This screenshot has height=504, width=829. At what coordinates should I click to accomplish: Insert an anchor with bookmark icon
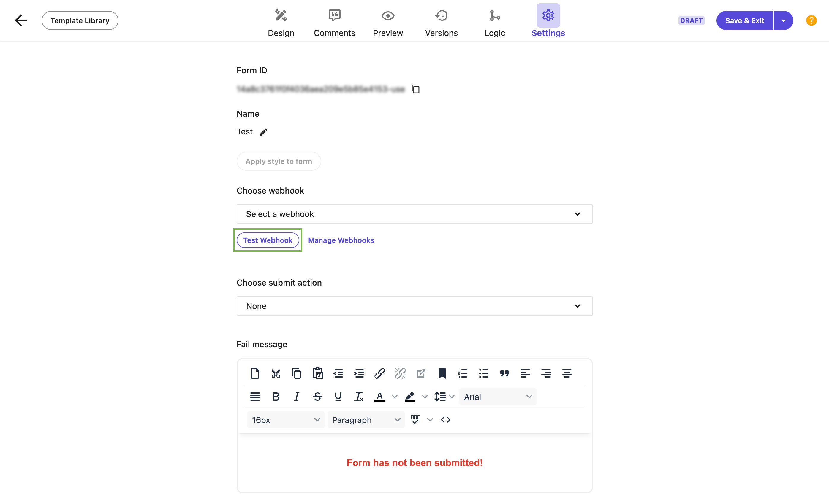coord(442,373)
